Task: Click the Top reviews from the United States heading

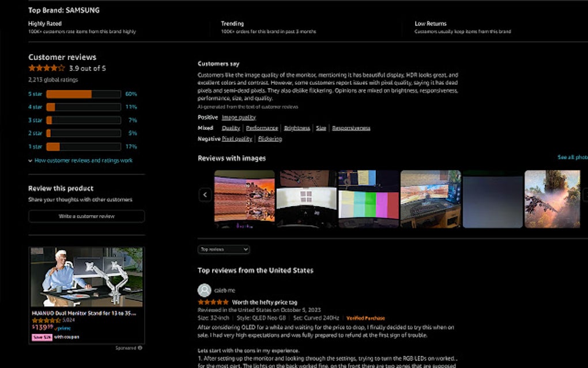Action: point(255,271)
